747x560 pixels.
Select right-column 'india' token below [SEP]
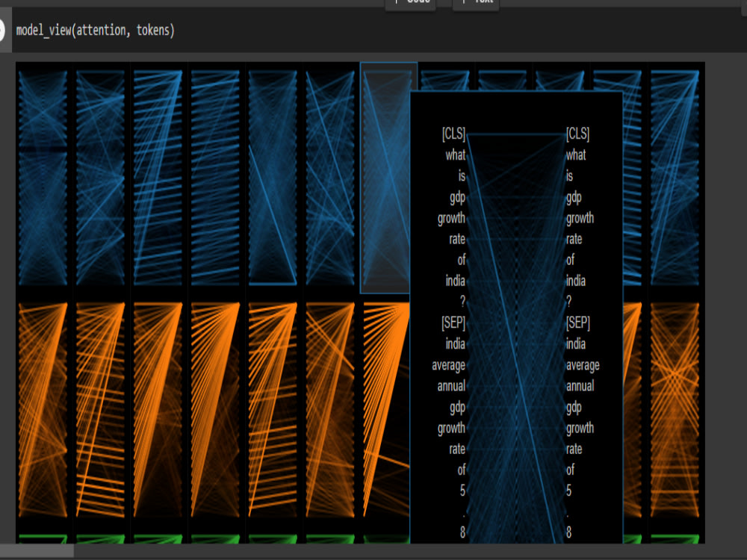576,343
